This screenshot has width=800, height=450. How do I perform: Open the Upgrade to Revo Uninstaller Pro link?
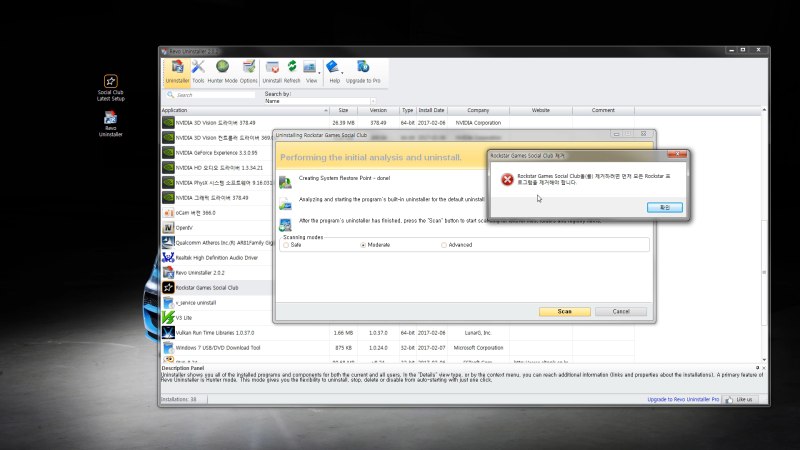click(x=683, y=399)
